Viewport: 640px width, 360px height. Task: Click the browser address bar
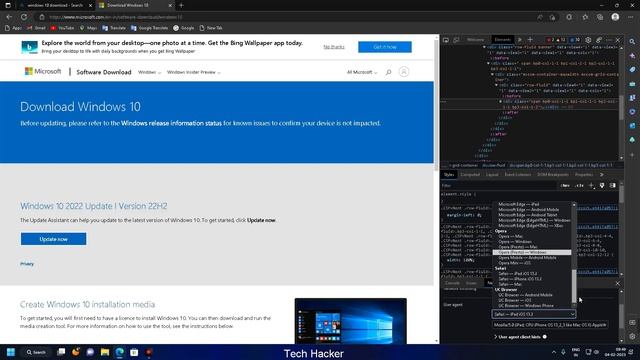[286, 17]
